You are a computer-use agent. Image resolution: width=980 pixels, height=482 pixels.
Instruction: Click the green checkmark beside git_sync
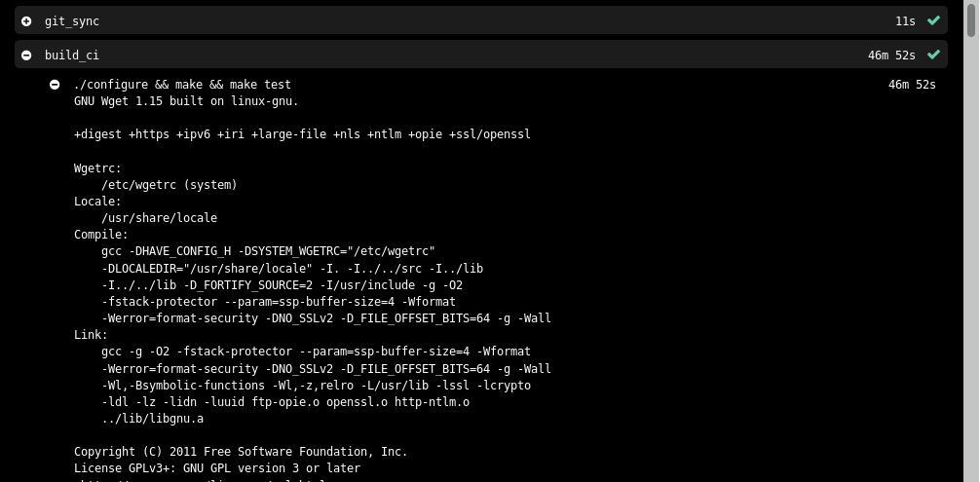click(x=934, y=20)
